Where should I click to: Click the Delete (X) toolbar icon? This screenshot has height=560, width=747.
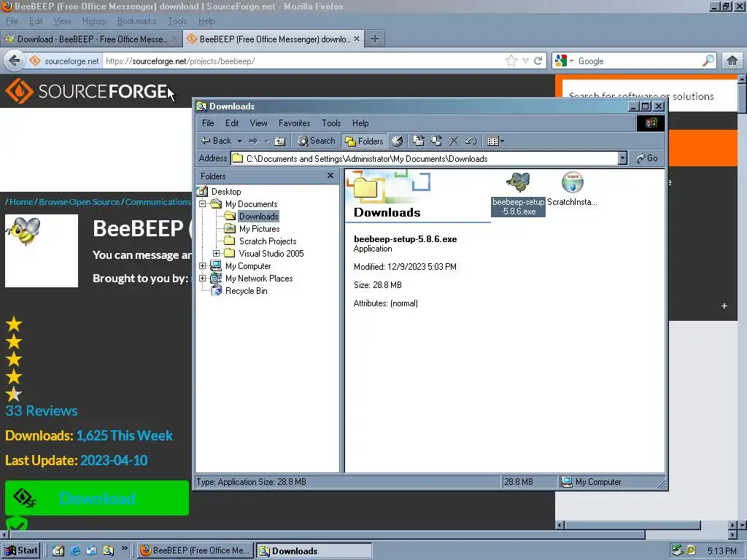coord(454,141)
